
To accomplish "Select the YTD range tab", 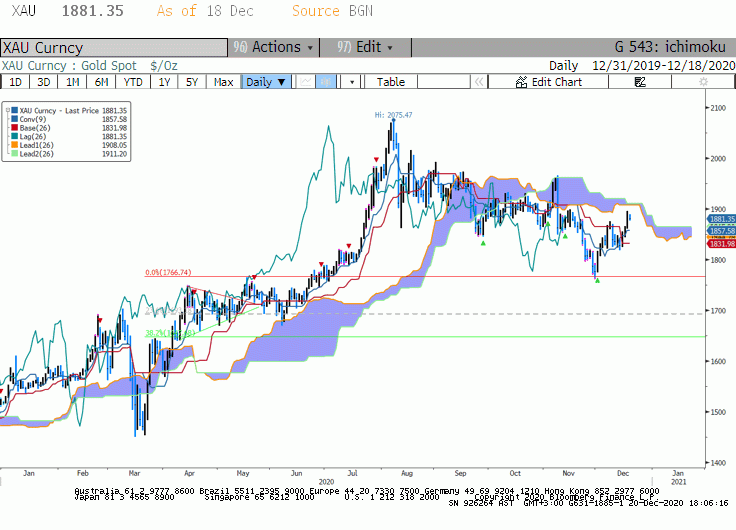I will click(x=133, y=82).
